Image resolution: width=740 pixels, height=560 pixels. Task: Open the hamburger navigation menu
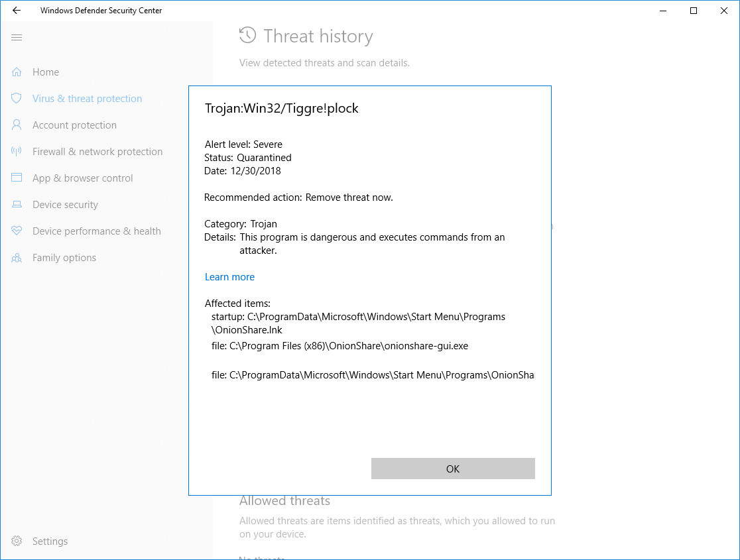[17, 37]
